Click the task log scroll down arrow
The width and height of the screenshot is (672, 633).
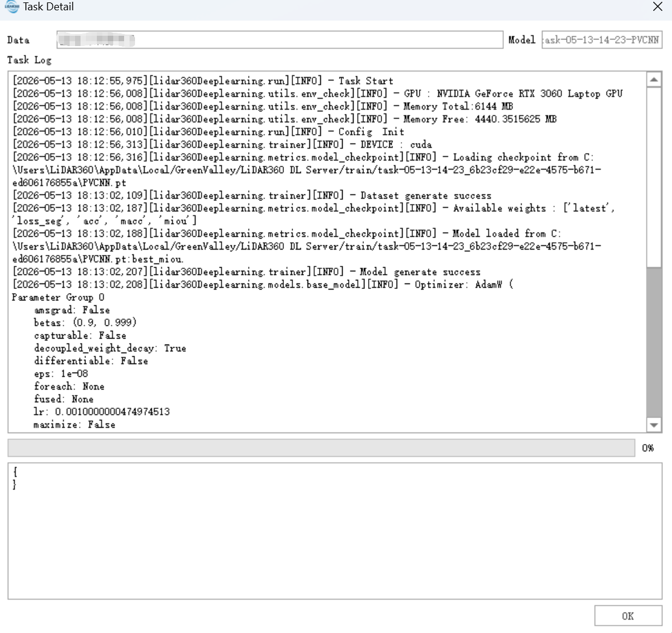point(654,425)
